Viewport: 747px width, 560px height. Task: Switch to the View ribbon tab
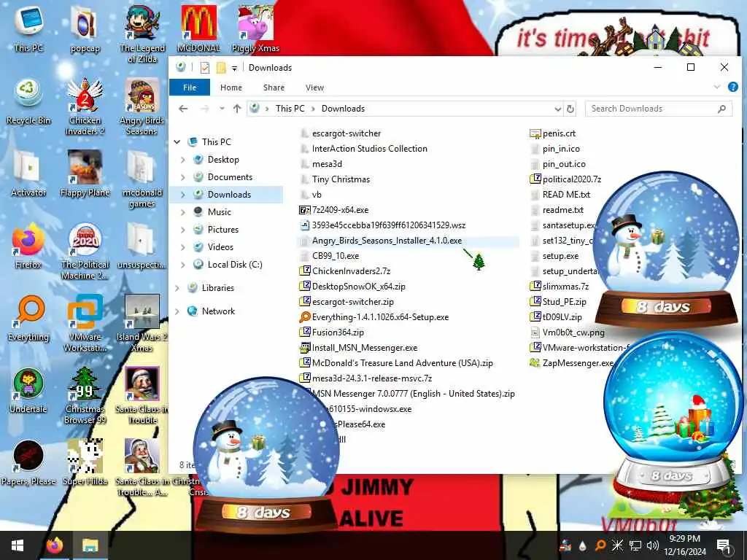(x=314, y=87)
